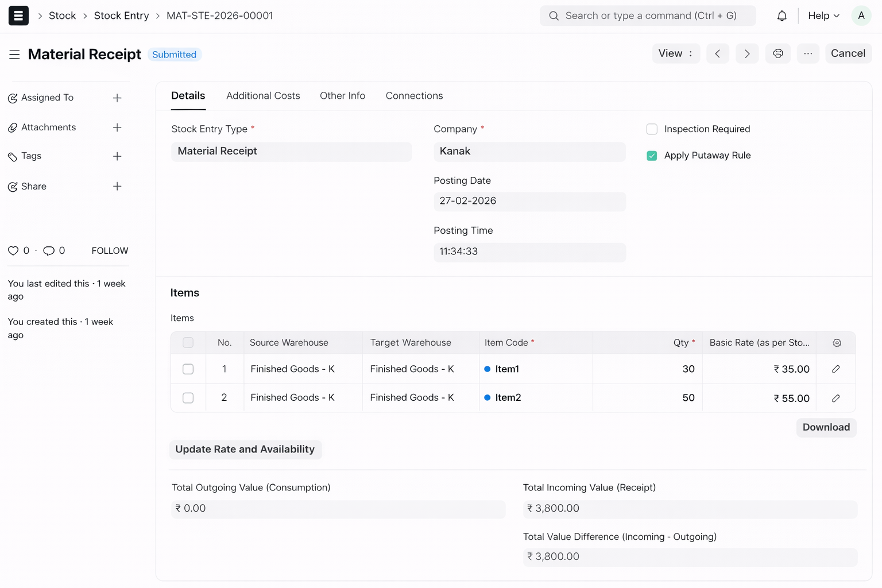
Task: Click Stock Entry Type Material Receipt field
Action: pos(291,152)
